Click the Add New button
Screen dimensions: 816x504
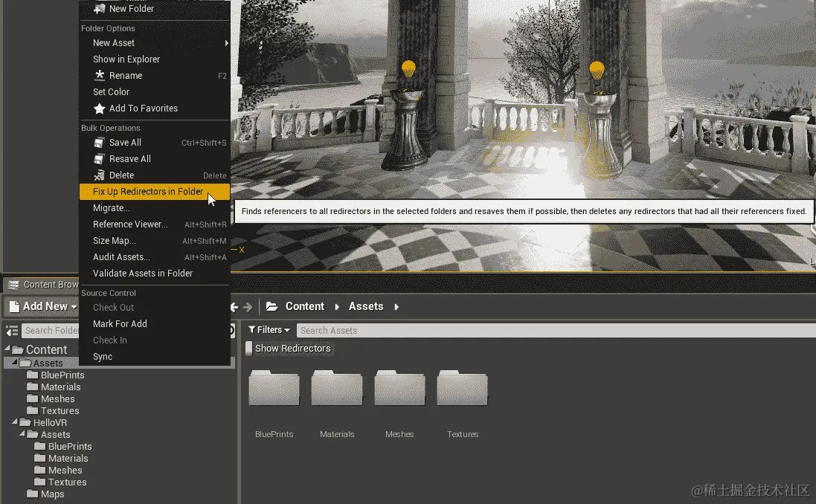coord(42,306)
